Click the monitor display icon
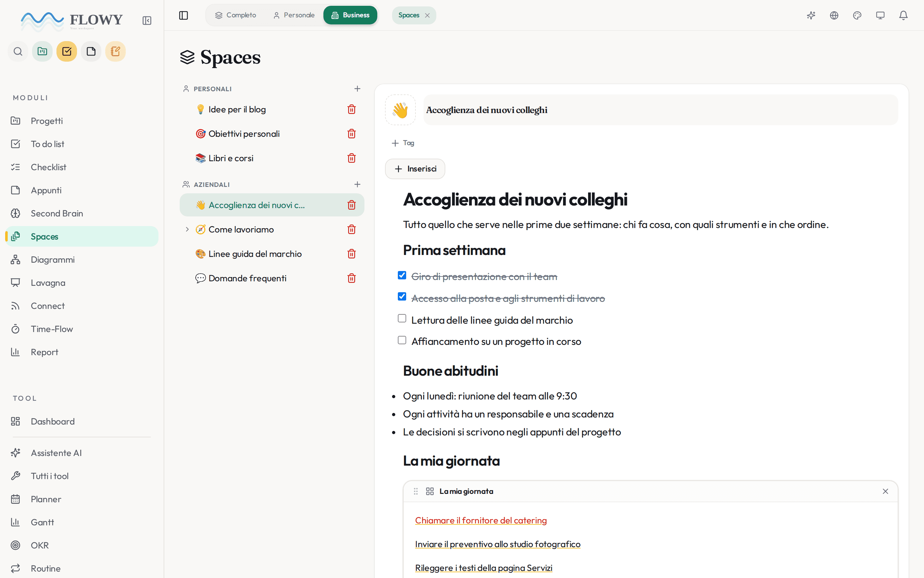Screen dimensions: 924x578 880,15
